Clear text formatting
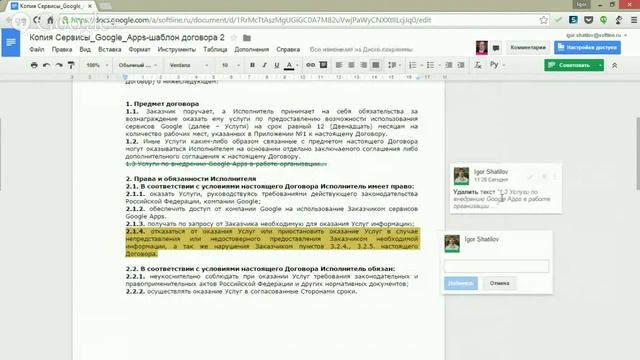The image size is (640, 360). pos(478,65)
